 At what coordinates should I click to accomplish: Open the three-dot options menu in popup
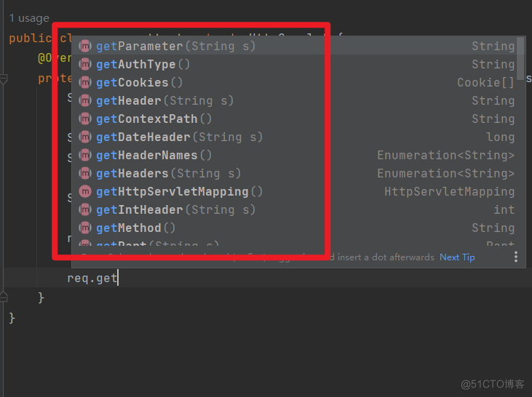click(x=515, y=257)
